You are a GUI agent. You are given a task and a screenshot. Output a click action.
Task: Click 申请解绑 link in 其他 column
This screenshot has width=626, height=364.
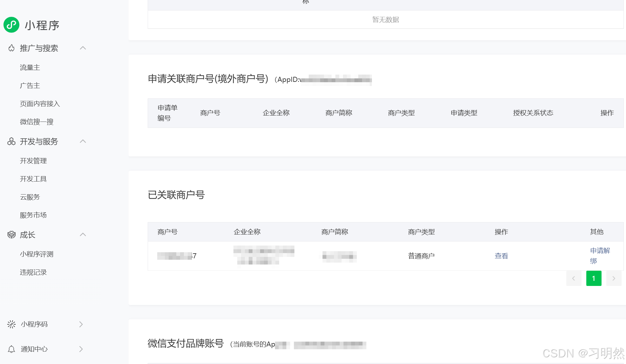(x=600, y=255)
